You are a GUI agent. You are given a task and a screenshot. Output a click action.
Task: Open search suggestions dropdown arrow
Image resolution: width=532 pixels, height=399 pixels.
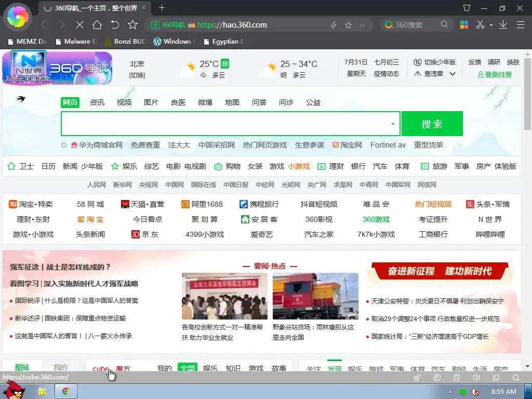(393, 124)
